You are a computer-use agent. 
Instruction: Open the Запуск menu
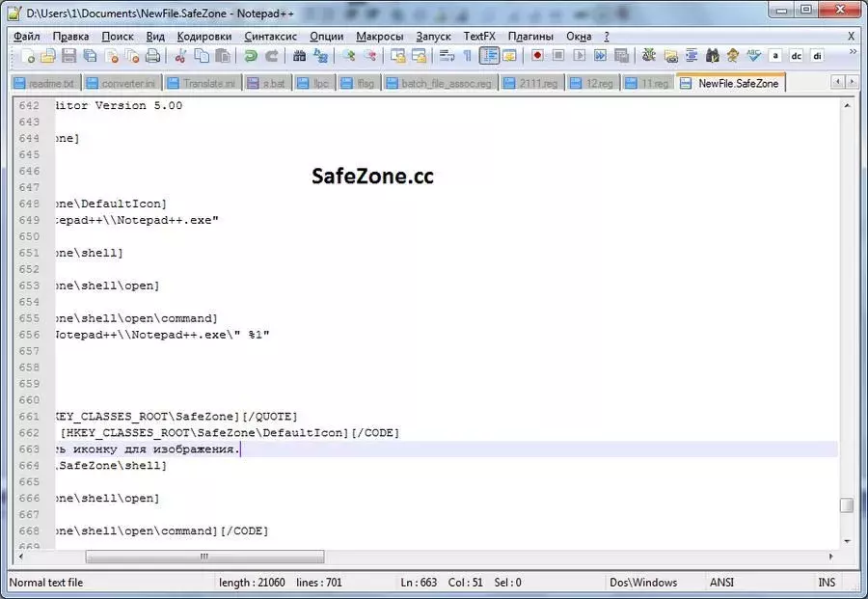[433, 36]
